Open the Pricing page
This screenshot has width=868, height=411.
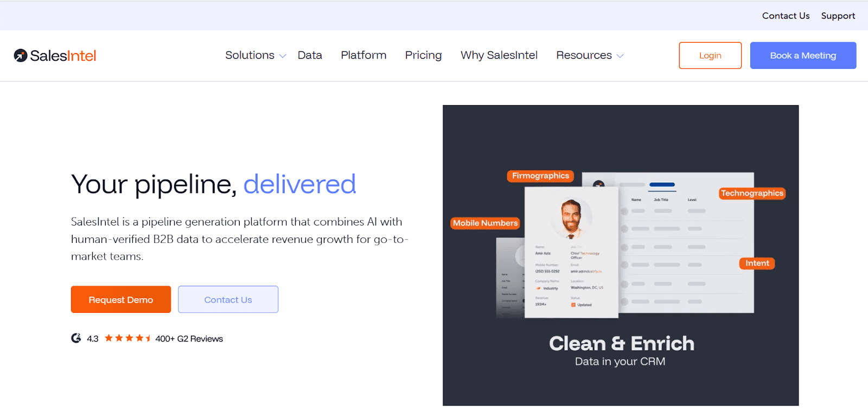[x=423, y=55]
